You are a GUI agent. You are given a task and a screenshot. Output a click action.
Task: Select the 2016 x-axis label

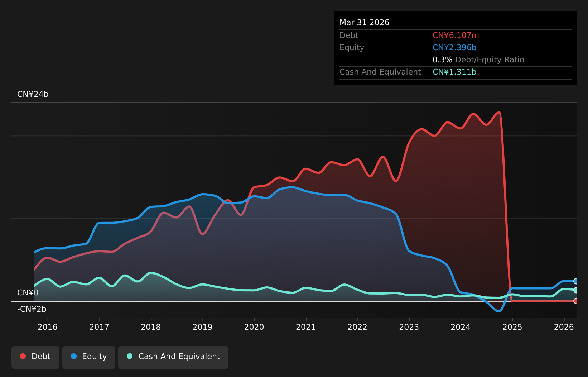[x=48, y=327]
